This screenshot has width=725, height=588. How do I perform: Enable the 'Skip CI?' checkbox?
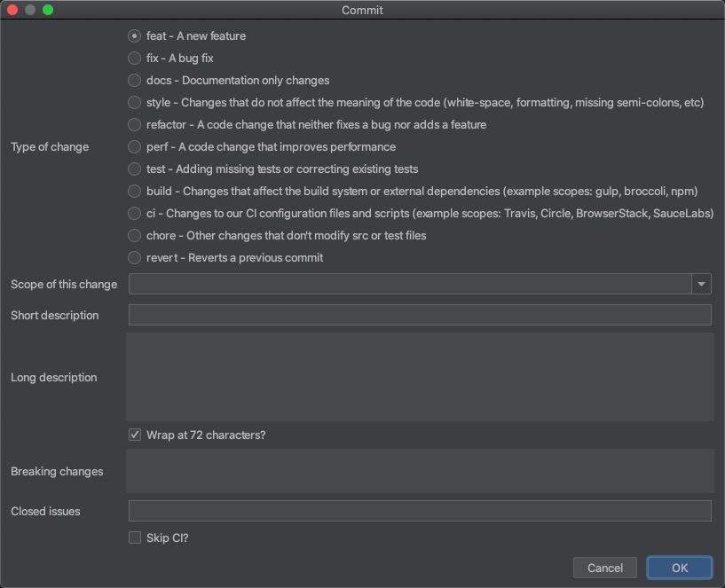click(135, 537)
